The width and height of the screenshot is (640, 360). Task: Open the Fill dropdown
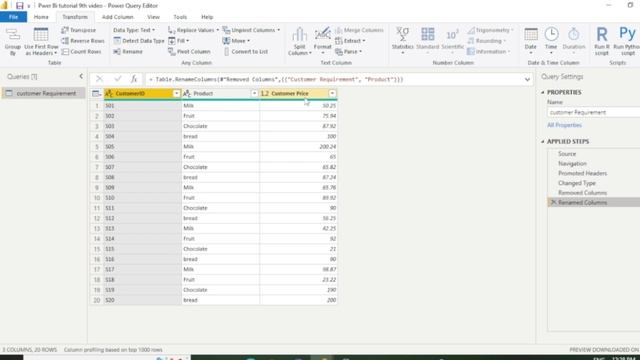point(178,41)
